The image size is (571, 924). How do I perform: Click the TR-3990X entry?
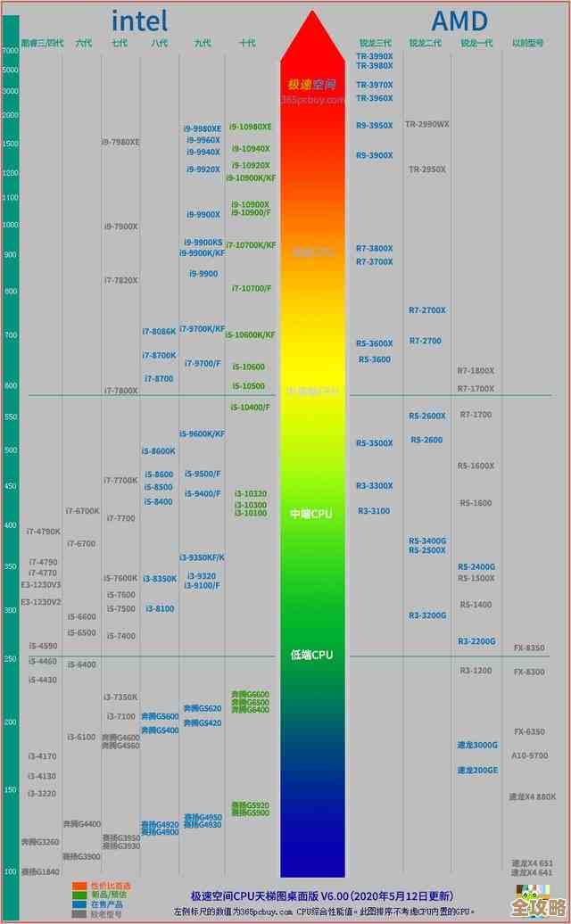coord(375,56)
